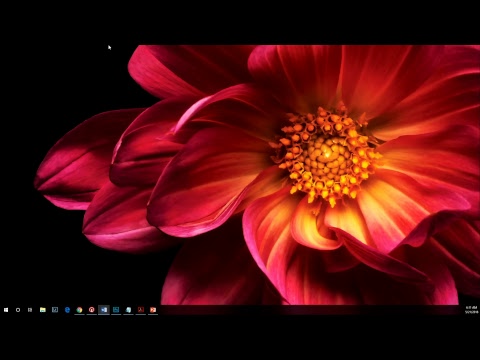Image resolution: width=480 pixels, height=360 pixels.
Task: Open File Explorer from the taskbar
Action: coord(43,310)
